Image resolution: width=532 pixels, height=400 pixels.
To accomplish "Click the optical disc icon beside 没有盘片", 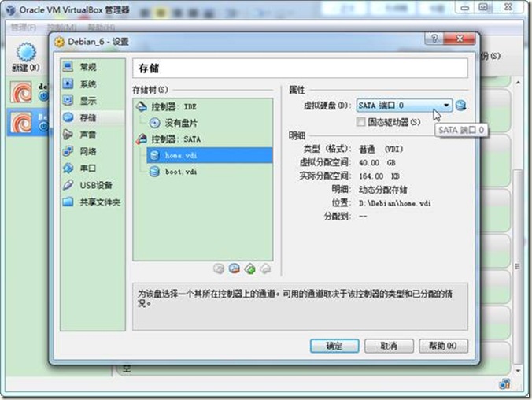I will 155,123.
